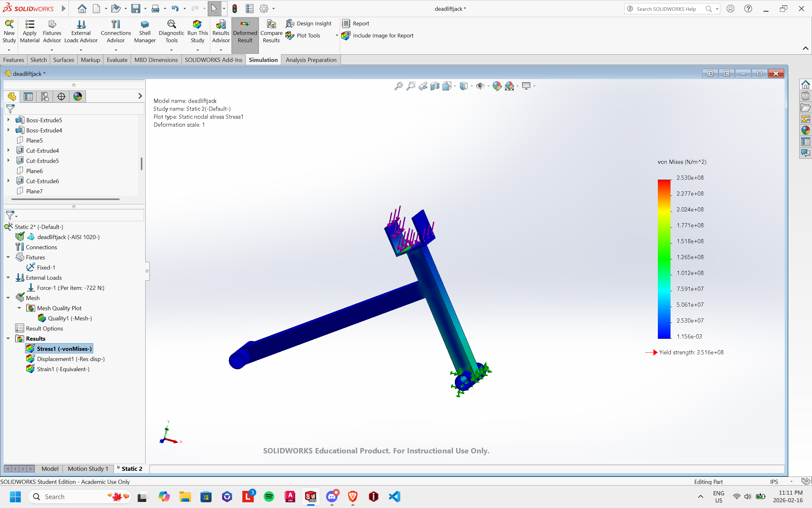Open the Run This Study dropdown arrow
The image size is (812, 508).
point(198,50)
